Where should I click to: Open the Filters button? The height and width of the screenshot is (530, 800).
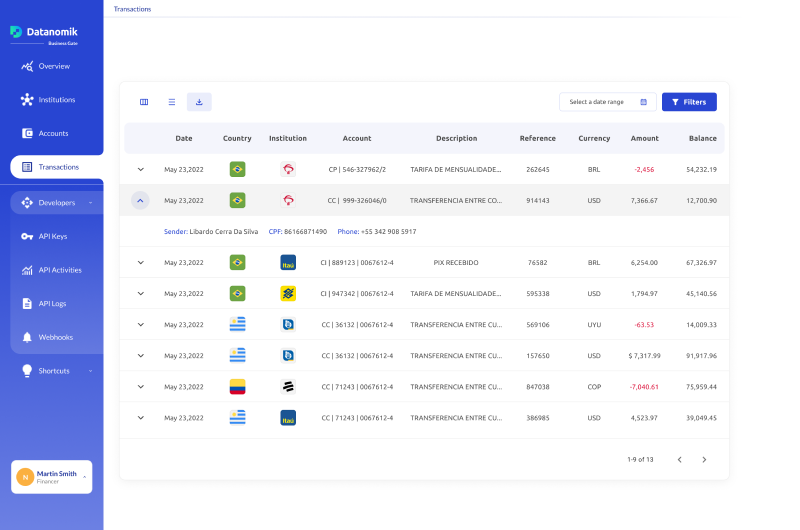pos(689,102)
